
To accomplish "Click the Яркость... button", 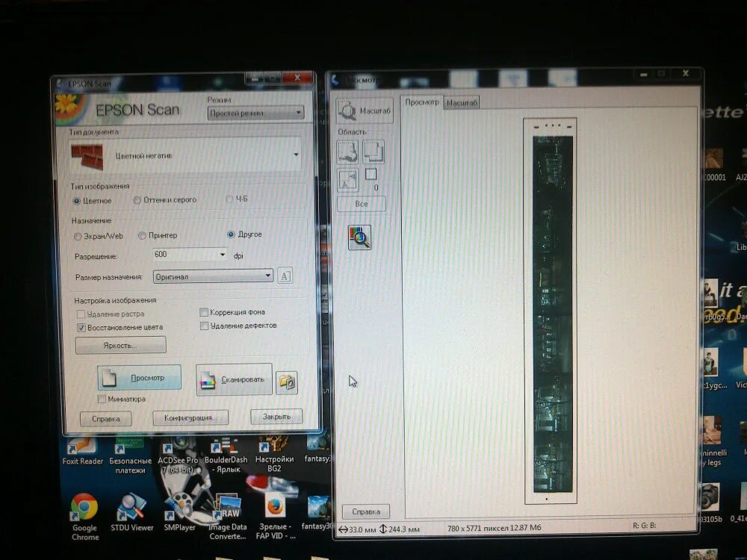I will pyautogui.click(x=120, y=345).
